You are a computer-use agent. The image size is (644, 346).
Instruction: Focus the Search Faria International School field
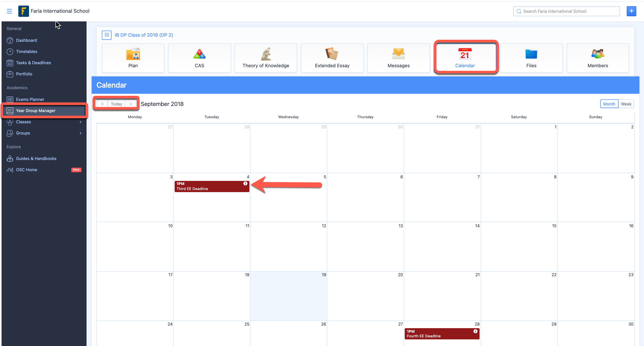566,11
